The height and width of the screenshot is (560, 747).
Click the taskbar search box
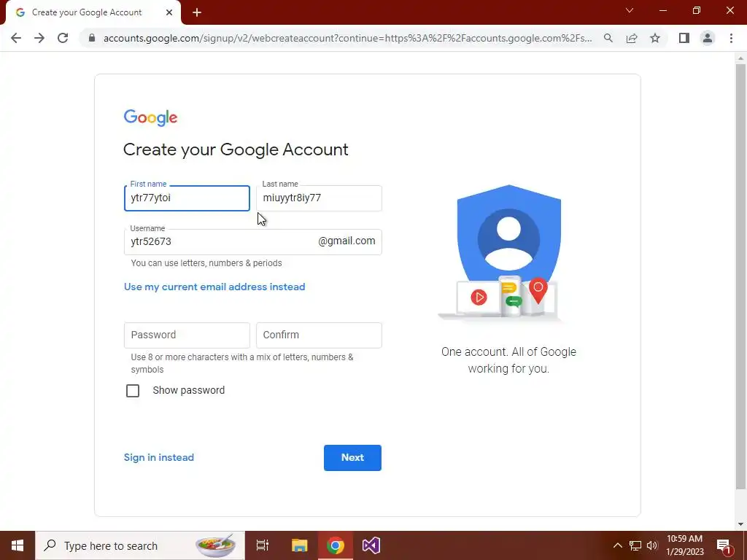140,545
